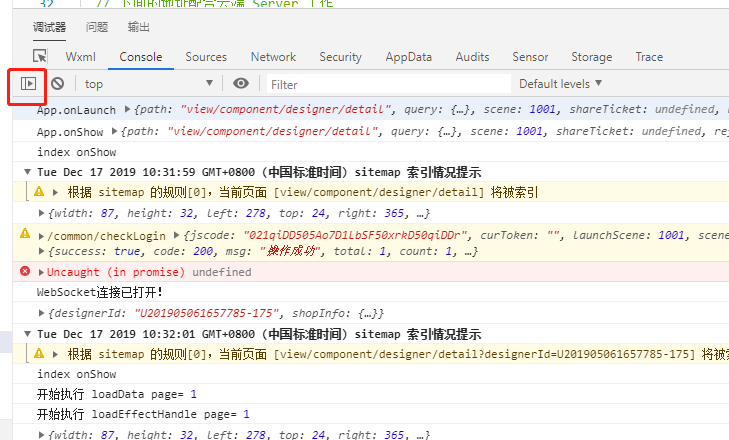Image resolution: width=729 pixels, height=440 pixels.
Task: Toggle the eye live expression icon
Action: click(x=241, y=84)
